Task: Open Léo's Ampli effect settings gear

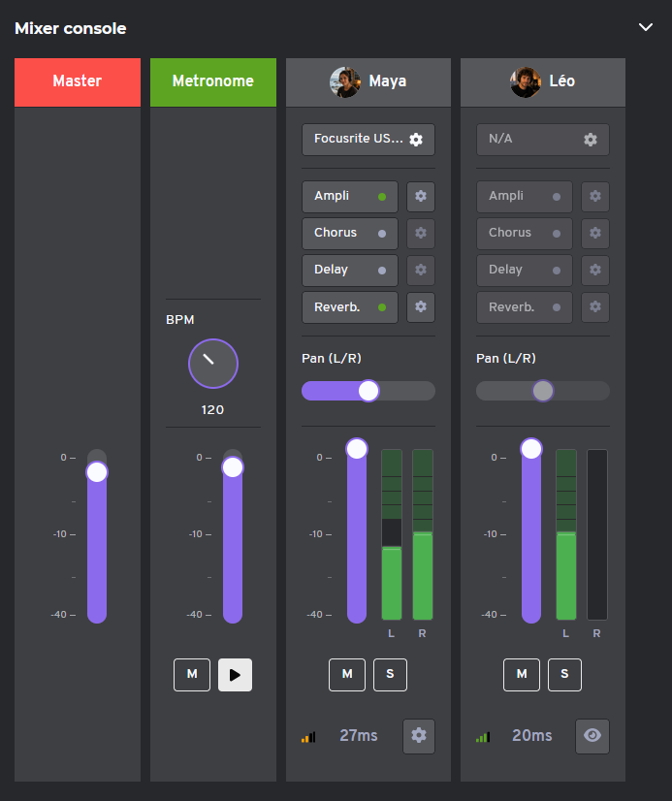Action: tap(595, 196)
